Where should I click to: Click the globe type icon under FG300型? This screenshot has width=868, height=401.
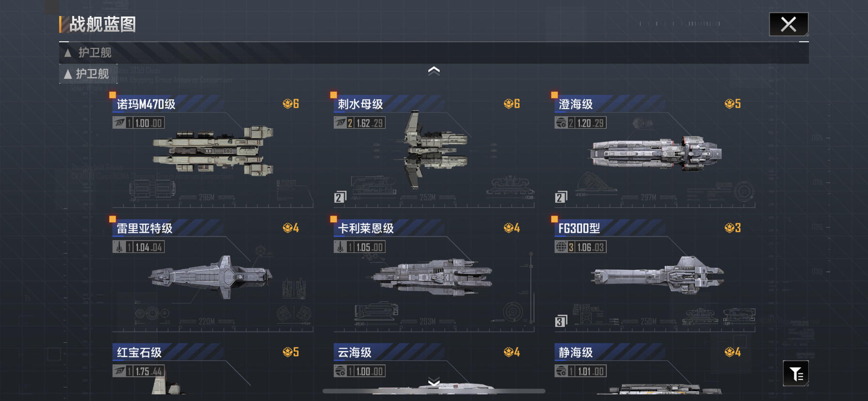(561, 247)
